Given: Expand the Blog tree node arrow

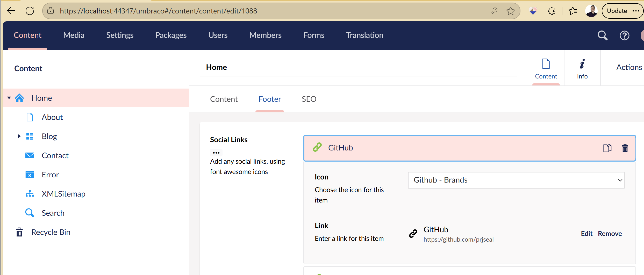Looking at the screenshot, I should click(x=19, y=136).
